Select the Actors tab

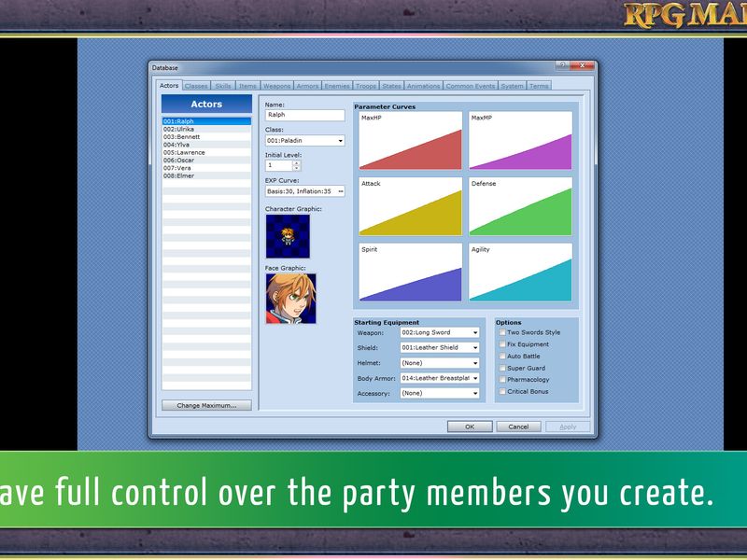point(169,85)
